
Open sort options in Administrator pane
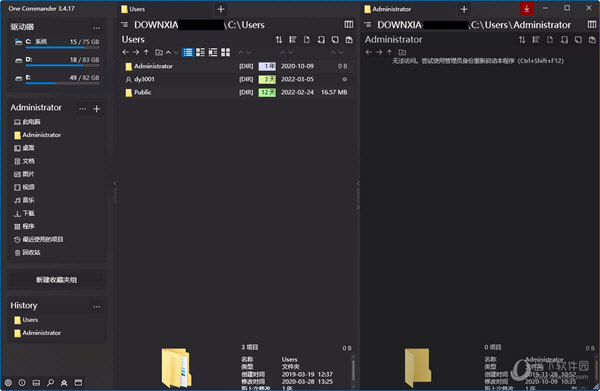(522, 39)
